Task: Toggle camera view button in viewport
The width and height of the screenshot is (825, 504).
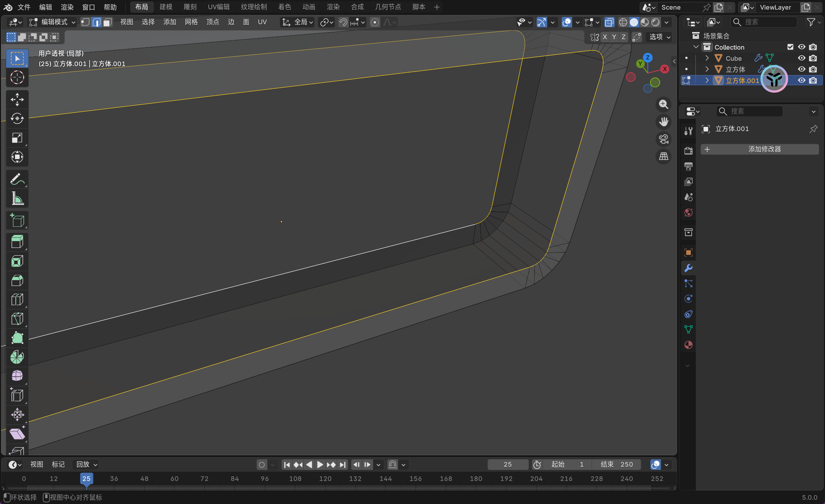Action: point(664,139)
